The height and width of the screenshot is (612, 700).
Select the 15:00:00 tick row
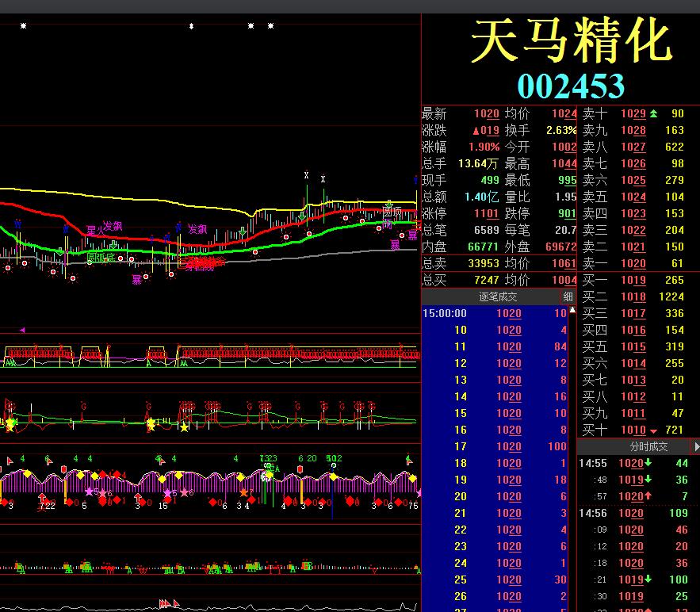pos(495,313)
